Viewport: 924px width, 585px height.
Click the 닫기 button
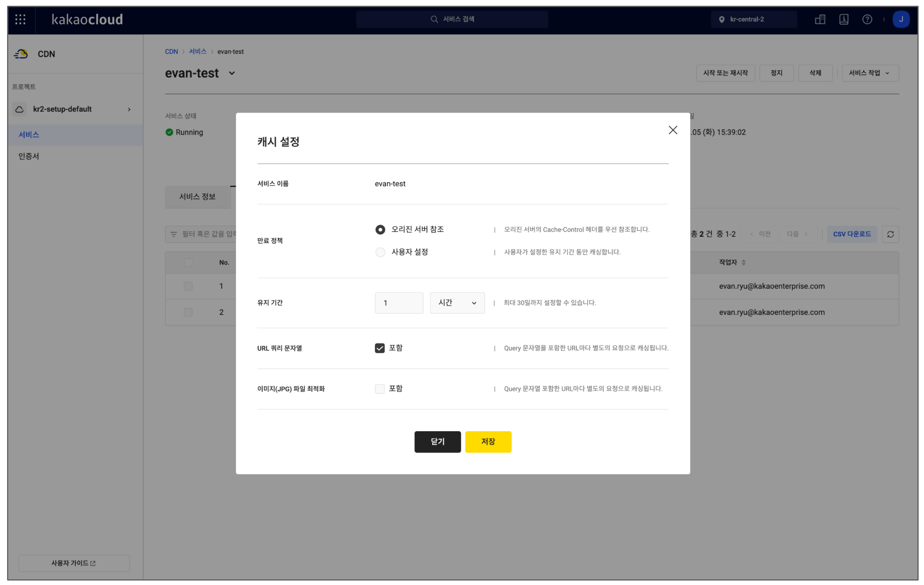click(437, 442)
